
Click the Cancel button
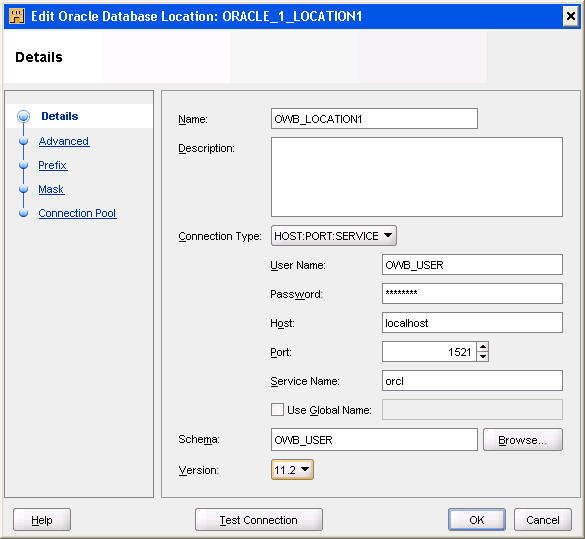[543, 519]
